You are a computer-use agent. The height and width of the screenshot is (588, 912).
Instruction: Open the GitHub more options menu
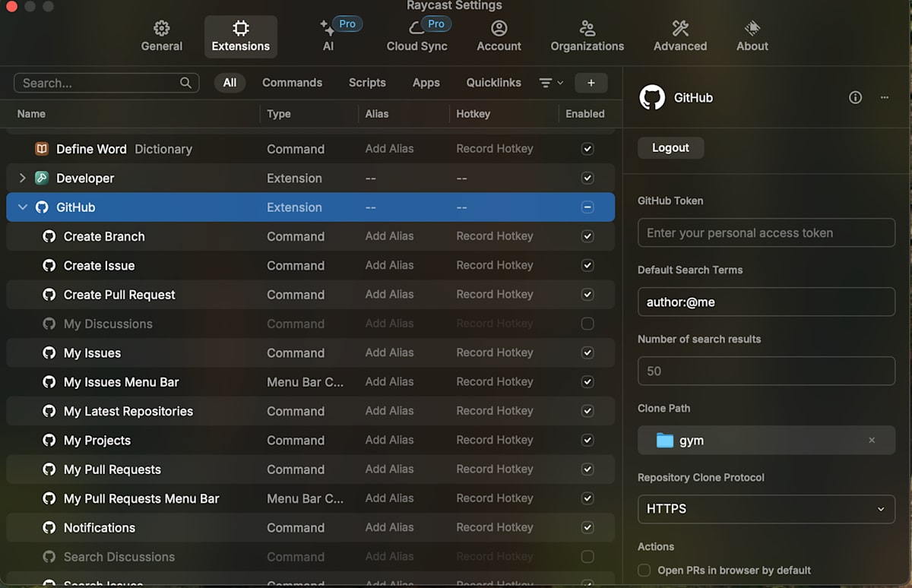click(884, 97)
